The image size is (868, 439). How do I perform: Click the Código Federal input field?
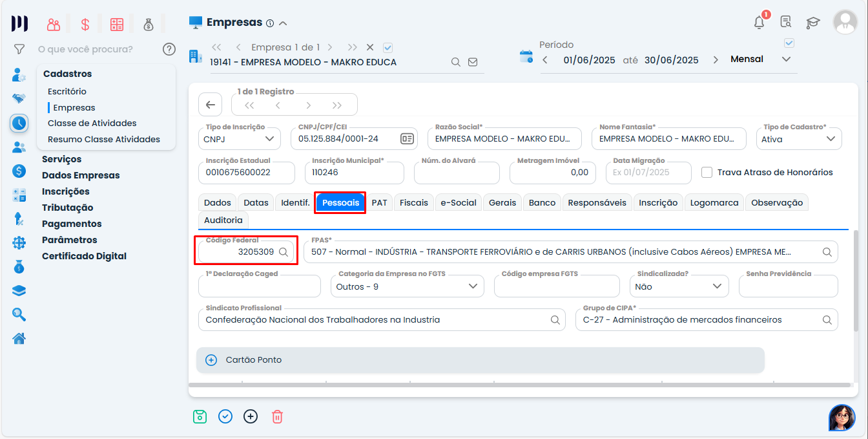coord(247,252)
